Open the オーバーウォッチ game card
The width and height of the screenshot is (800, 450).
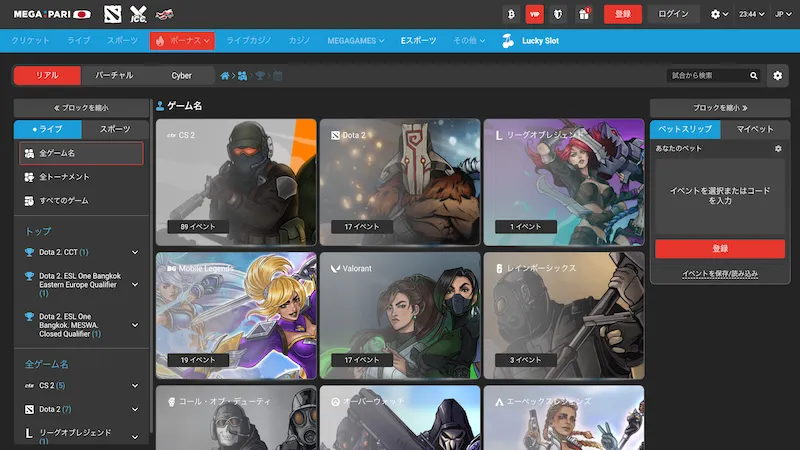click(400, 418)
